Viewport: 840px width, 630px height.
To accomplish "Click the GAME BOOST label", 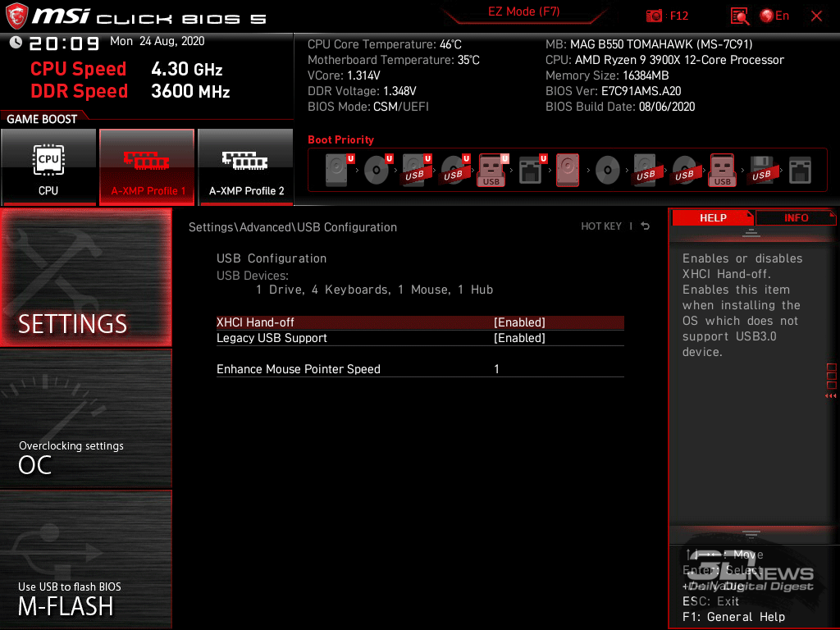I will tap(42, 119).
